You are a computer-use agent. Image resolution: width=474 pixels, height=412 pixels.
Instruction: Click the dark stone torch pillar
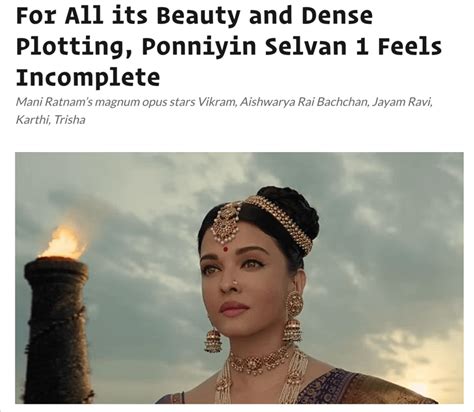(58, 330)
